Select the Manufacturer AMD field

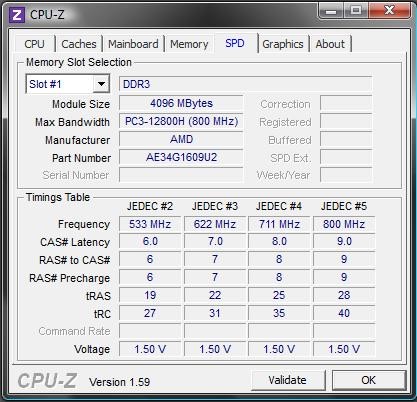181,139
